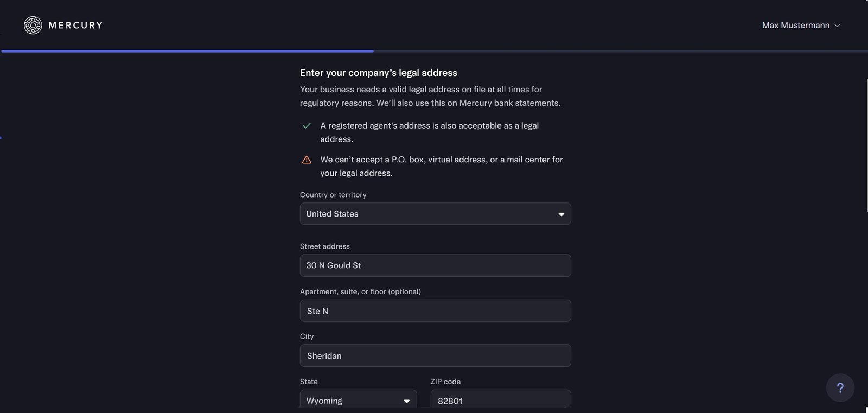Viewport: 868px width, 413px height.
Task: Click the page scrollbar on the right
Action: point(867,145)
